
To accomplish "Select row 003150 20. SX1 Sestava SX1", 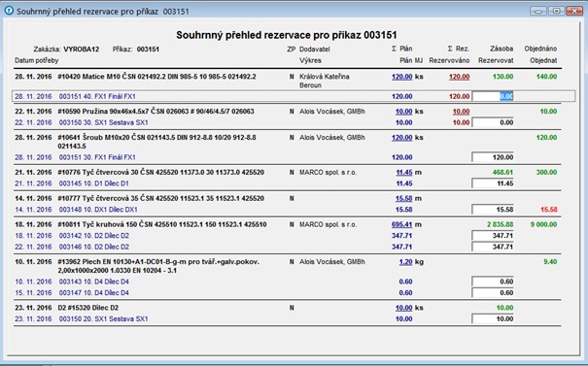I will pyautogui.click(x=288, y=318).
